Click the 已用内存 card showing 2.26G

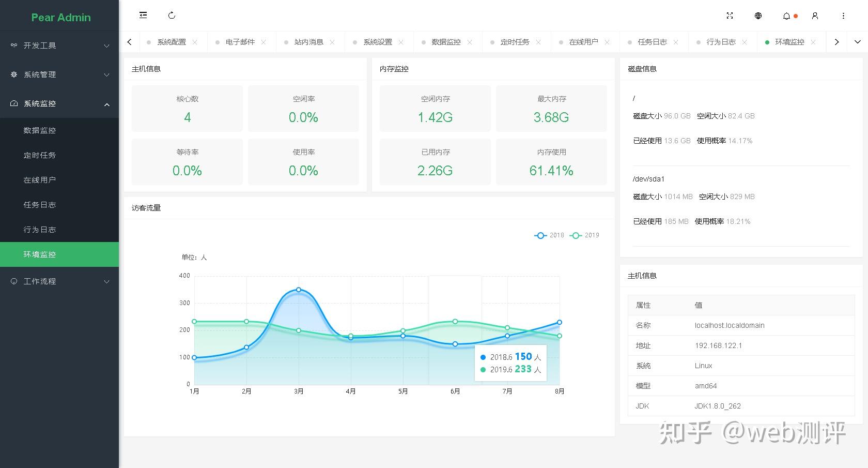click(435, 162)
